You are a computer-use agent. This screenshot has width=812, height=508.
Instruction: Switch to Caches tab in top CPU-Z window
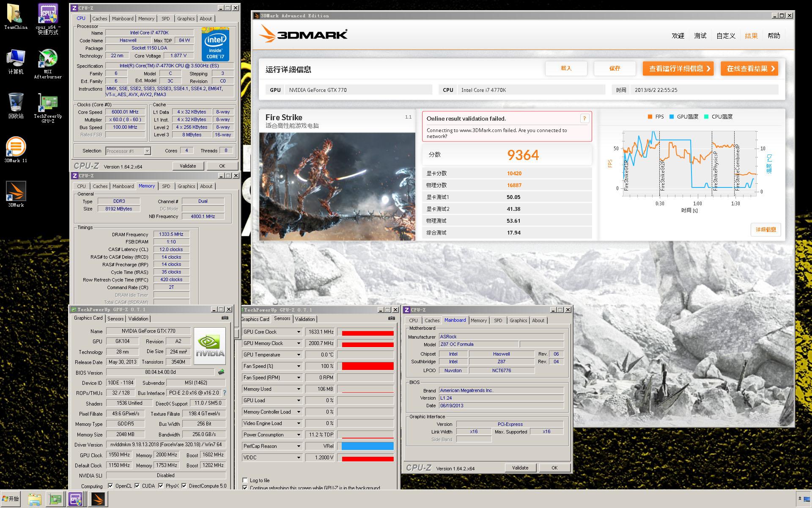(x=100, y=19)
